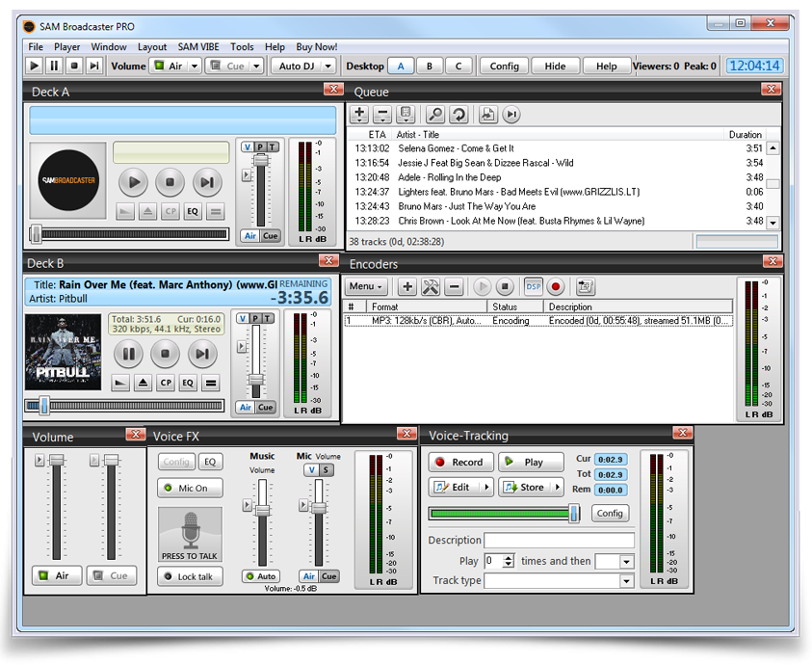The image size is (812, 665).
Task: Add a track to the Queue
Action: pos(359,115)
